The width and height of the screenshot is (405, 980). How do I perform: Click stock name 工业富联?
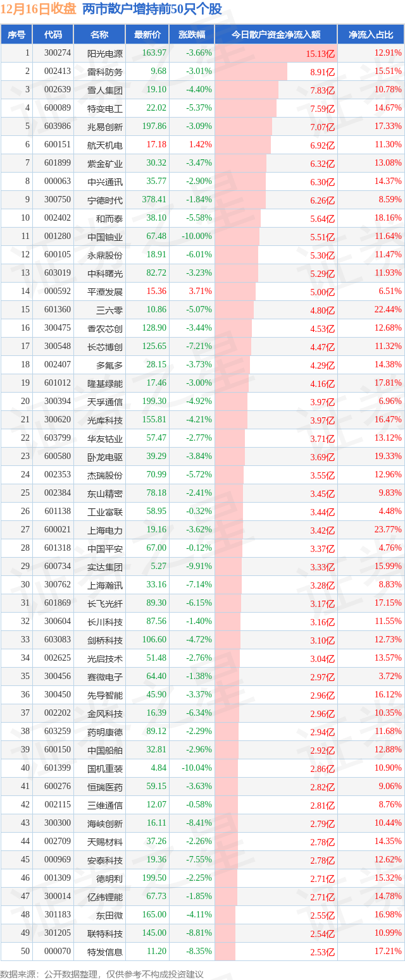(105, 511)
